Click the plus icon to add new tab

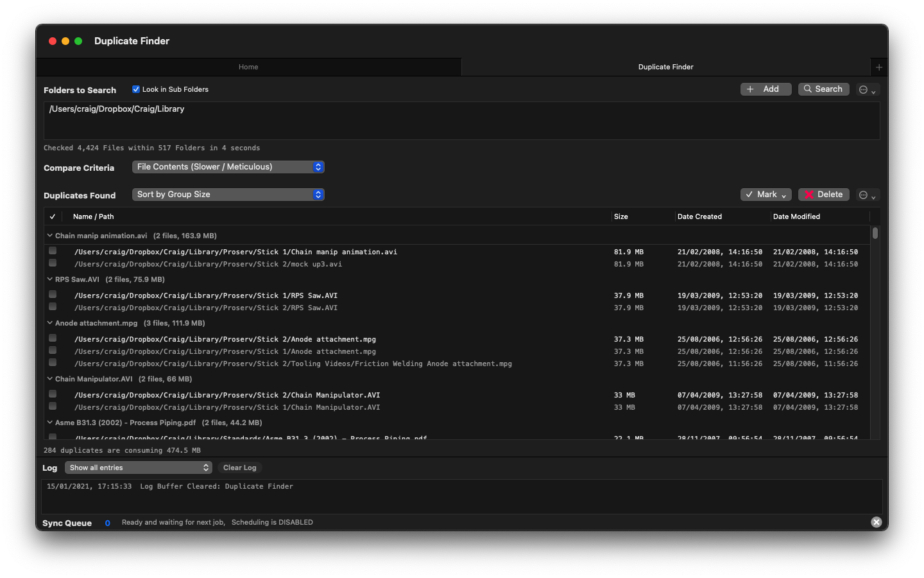[879, 67]
